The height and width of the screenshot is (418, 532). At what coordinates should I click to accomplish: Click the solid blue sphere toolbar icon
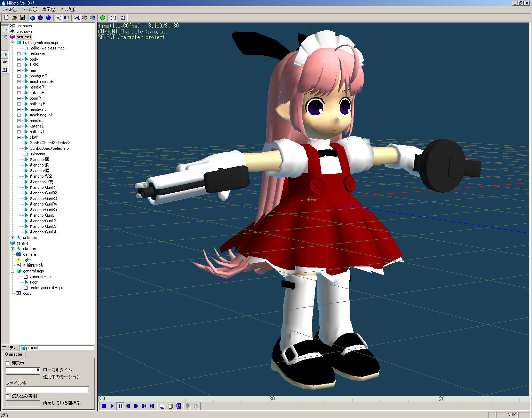[x=48, y=18]
